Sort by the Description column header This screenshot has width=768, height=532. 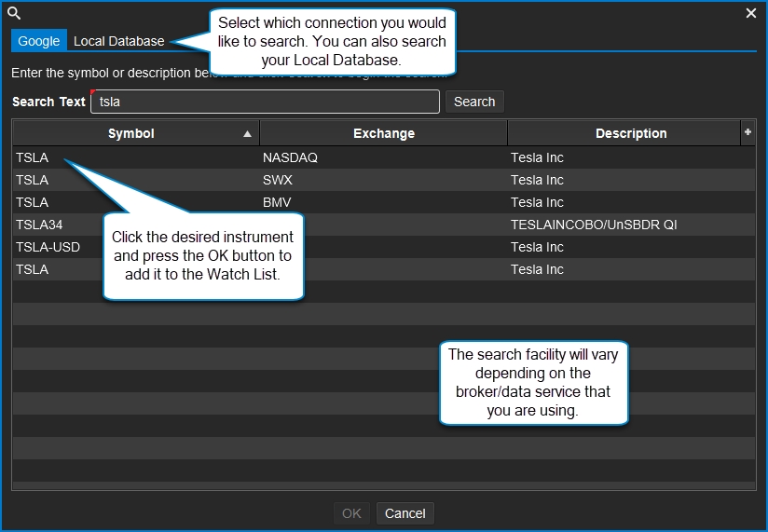(x=631, y=133)
